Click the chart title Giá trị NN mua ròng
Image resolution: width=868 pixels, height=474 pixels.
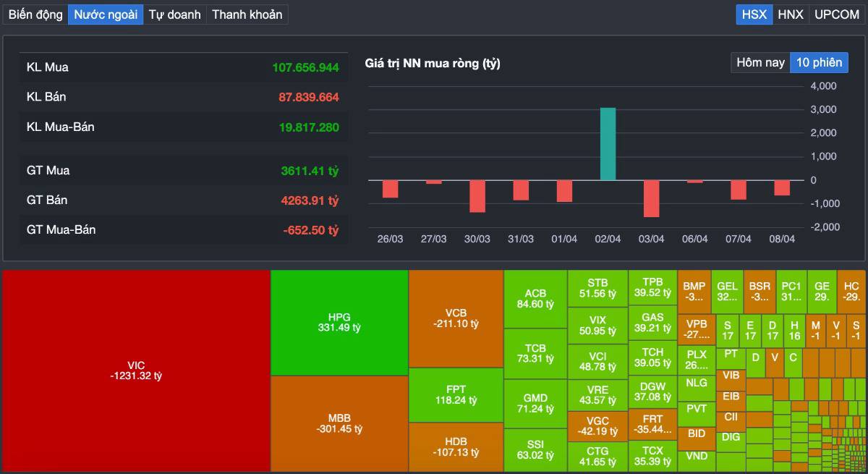(x=433, y=64)
